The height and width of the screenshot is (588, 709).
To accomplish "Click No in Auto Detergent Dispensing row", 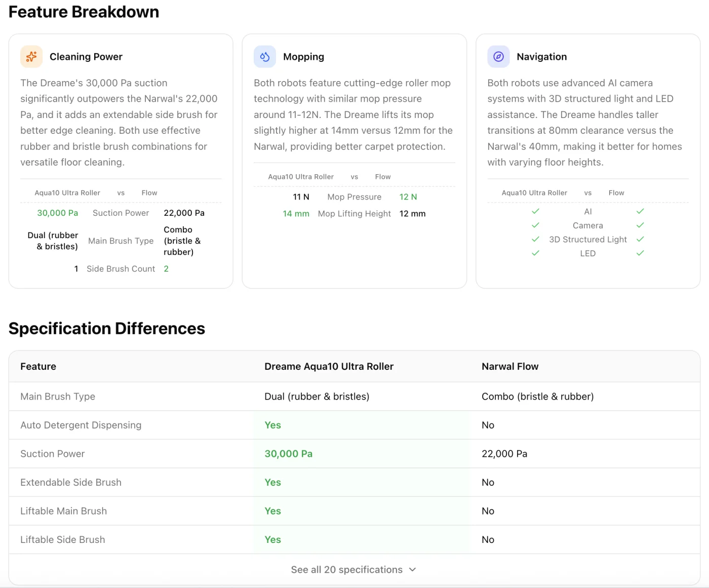I will click(x=488, y=425).
